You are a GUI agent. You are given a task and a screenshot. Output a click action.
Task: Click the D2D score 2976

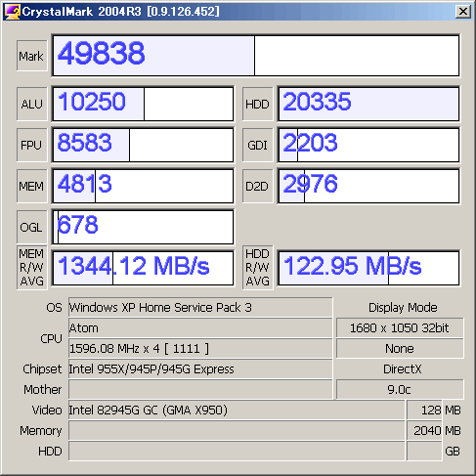(x=368, y=186)
